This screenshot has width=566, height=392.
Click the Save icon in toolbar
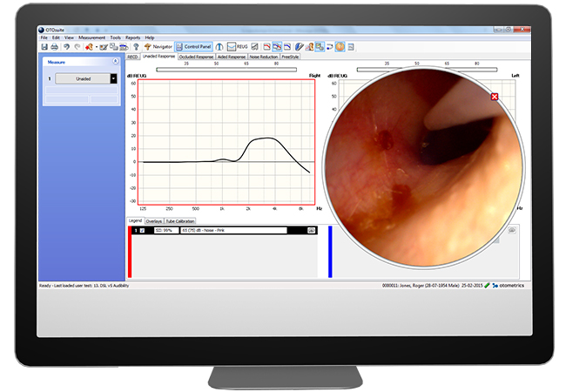44,46
